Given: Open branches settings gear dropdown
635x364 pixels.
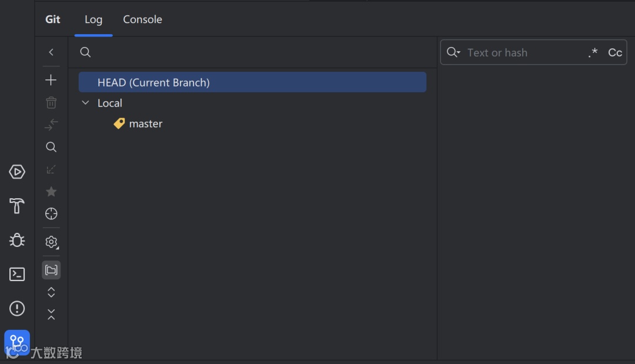Looking at the screenshot, I should pyautogui.click(x=51, y=242).
